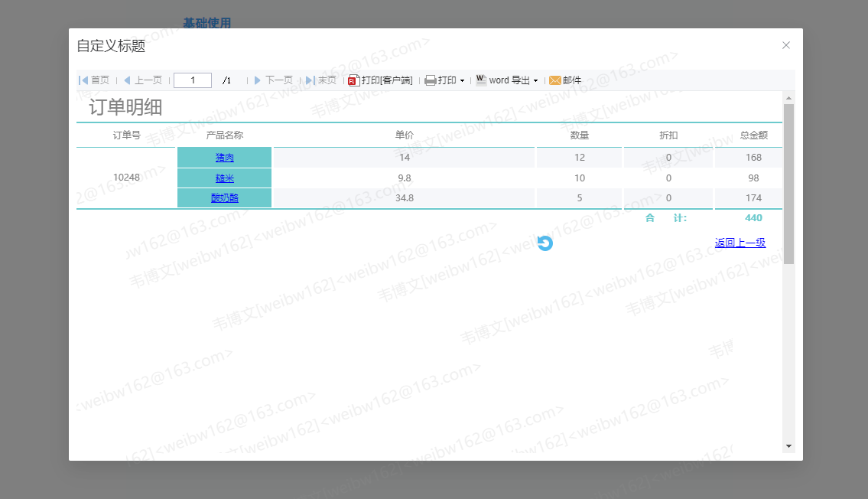Click the 基础使用 heading behind the dialog

(x=207, y=23)
